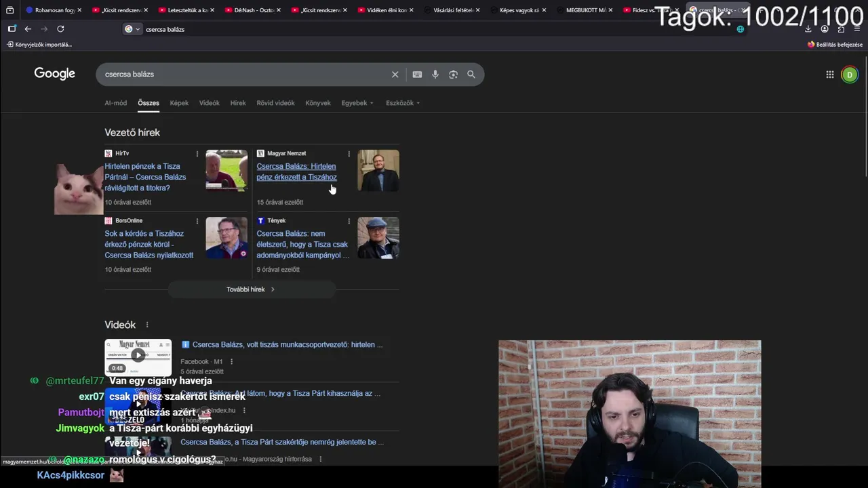
Task: Open the browser downloads icon
Action: [808, 29]
